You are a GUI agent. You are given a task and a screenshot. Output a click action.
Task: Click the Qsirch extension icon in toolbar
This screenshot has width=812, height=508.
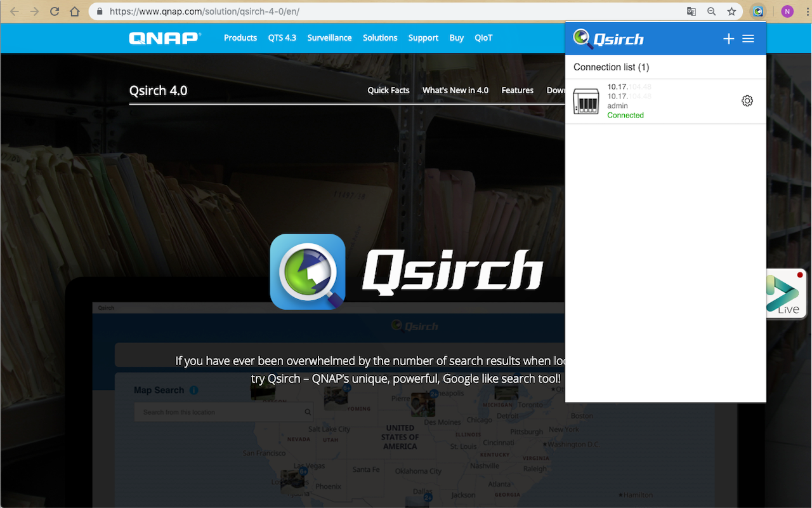758,11
